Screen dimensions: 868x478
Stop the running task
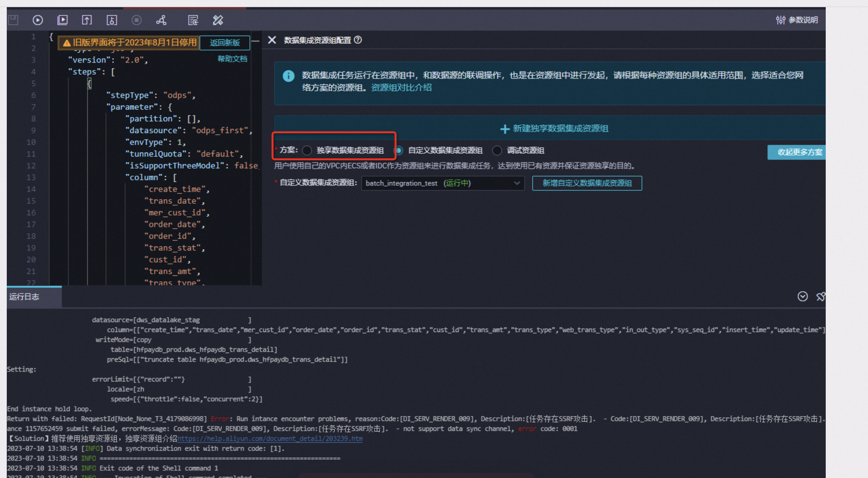click(x=136, y=20)
